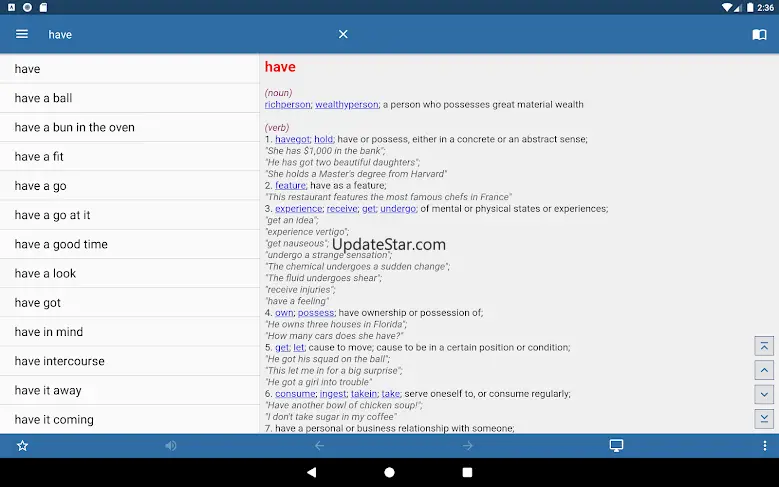
Task: Follow the 'ingest' link
Action: click(x=333, y=394)
